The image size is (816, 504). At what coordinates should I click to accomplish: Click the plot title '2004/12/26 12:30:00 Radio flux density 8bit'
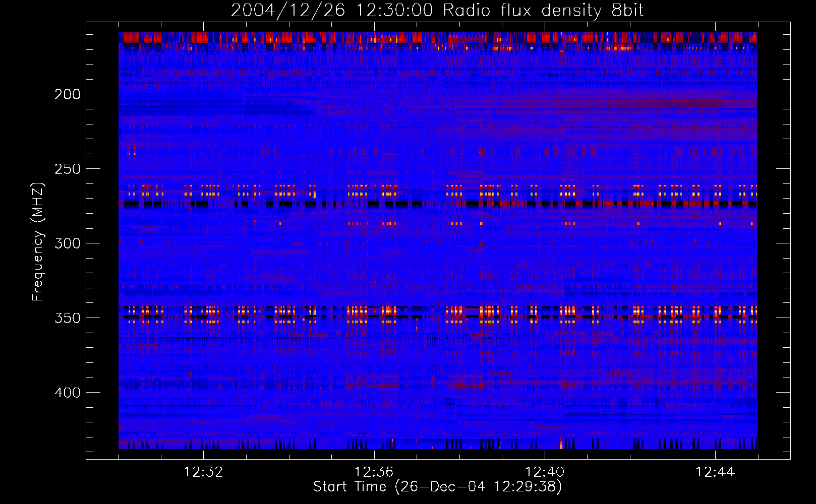[437, 11]
